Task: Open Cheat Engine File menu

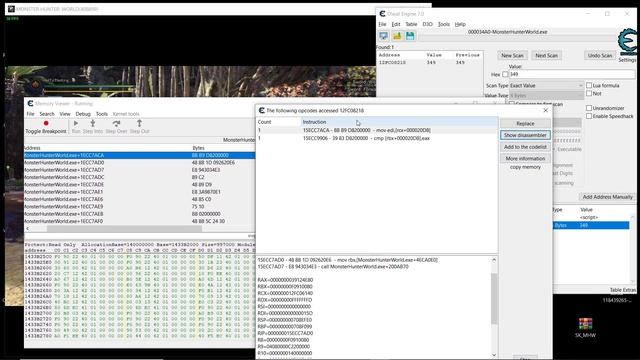Action: coord(382,24)
